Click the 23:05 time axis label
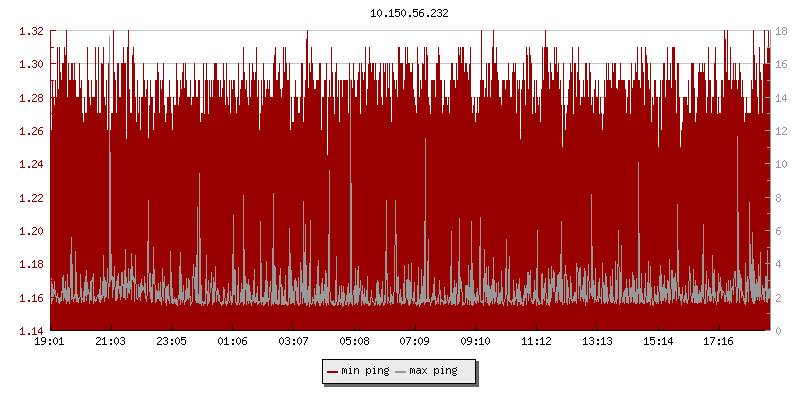Screen dimensions: 800x400 coord(172,342)
